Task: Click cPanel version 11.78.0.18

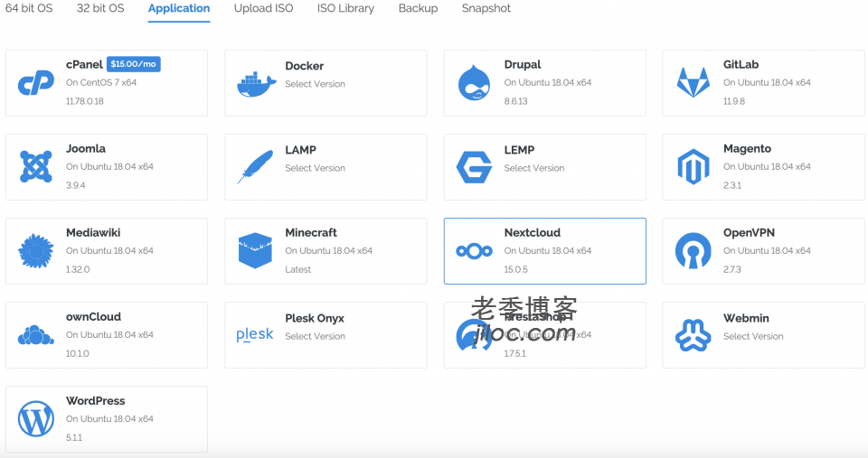Action: coord(85,101)
